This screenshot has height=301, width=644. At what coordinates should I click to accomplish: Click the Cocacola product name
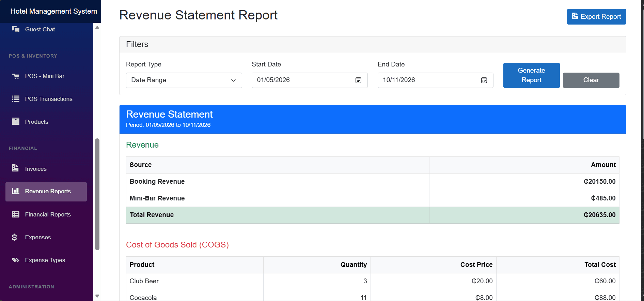(x=143, y=298)
